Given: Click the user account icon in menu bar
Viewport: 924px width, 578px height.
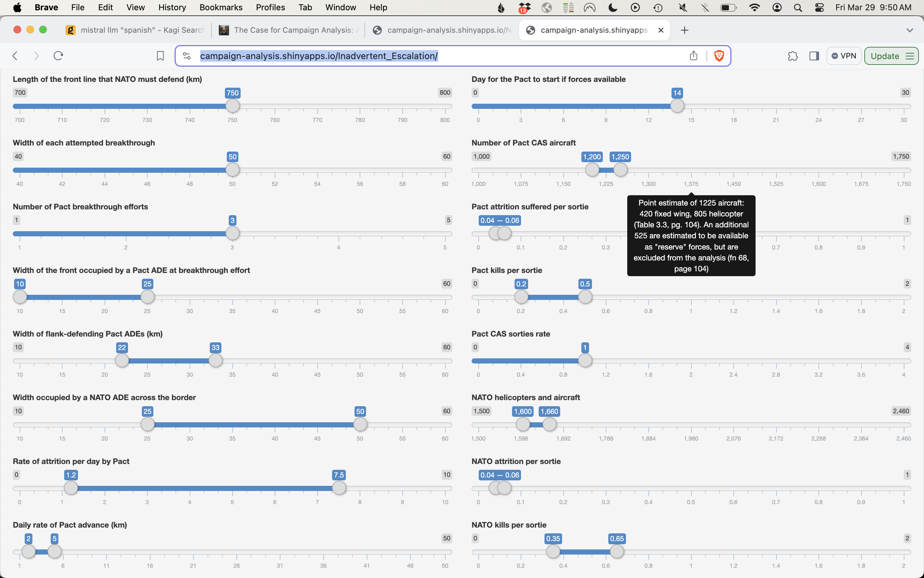Looking at the screenshot, I should [x=777, y=7].
